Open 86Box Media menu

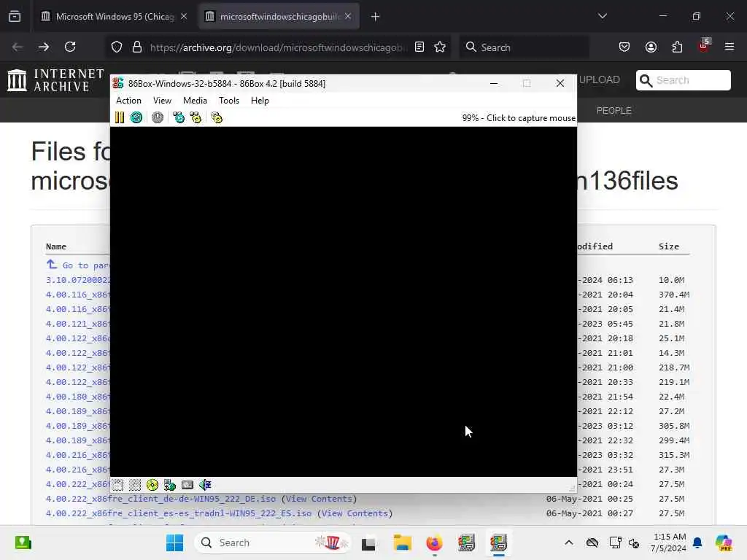[195, 101]
